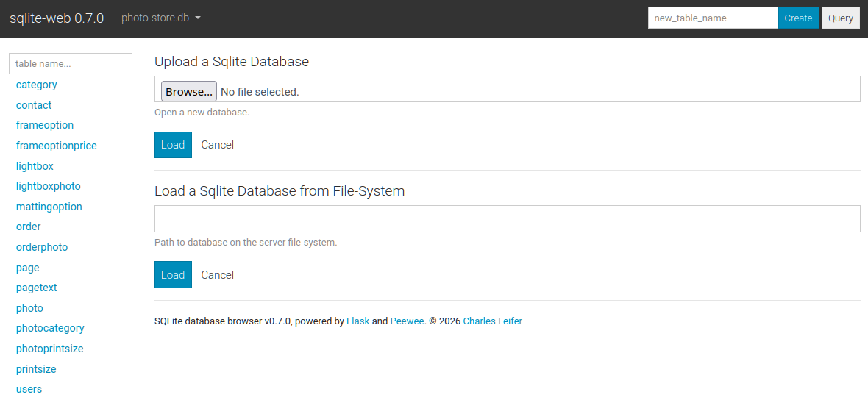
Task: Focus the file-system database path field
Action: (x=507, y=218)
